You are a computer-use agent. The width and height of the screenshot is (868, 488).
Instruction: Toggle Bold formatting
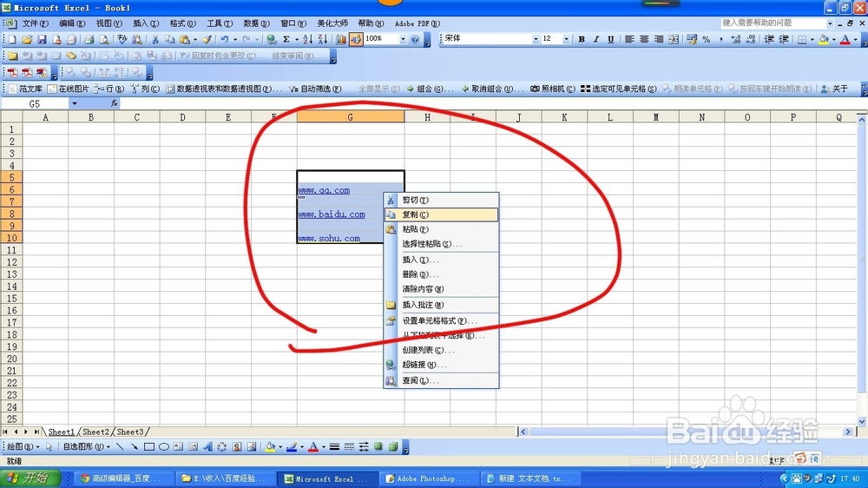[582, 39]
